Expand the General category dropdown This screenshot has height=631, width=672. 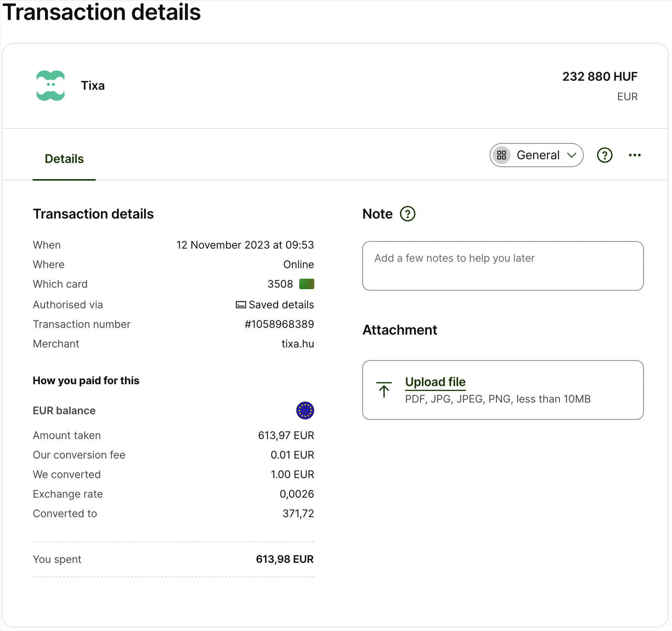[x=536, y=155]
